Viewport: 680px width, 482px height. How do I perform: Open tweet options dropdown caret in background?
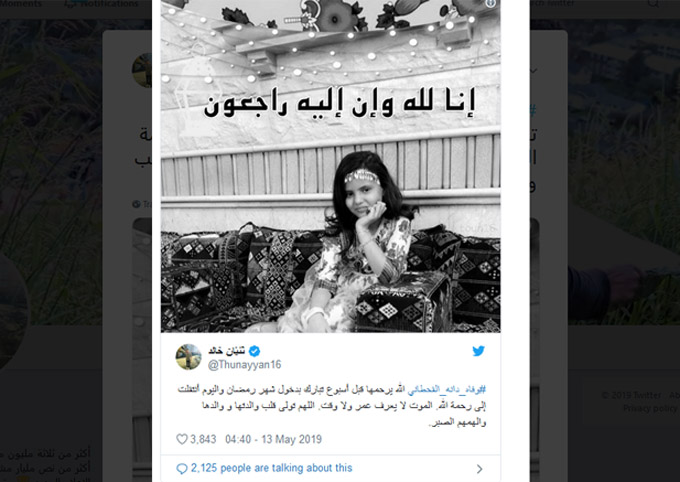(x=534, y=70)
